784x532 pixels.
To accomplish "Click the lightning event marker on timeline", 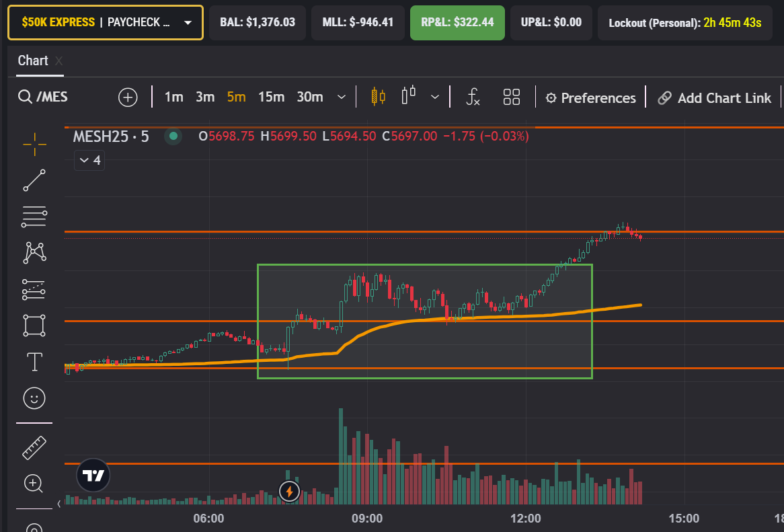I will pyautogui.click(x=289, y=491).
